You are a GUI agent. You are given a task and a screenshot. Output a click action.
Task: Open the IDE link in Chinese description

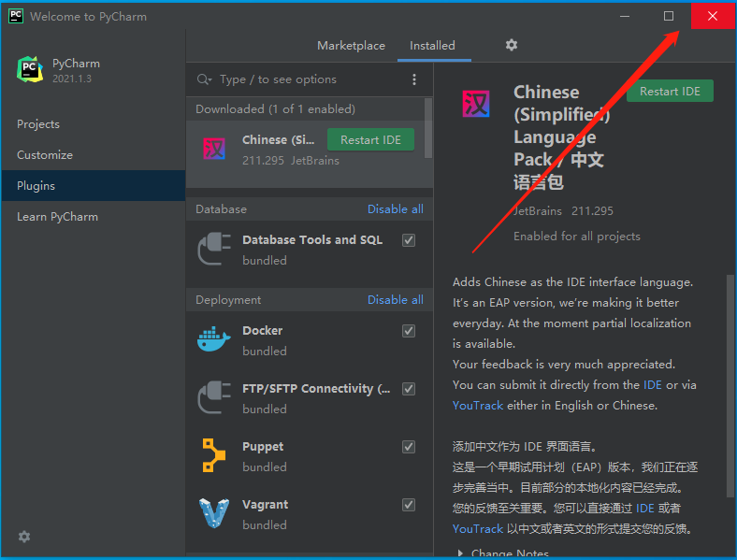(645, 509)
